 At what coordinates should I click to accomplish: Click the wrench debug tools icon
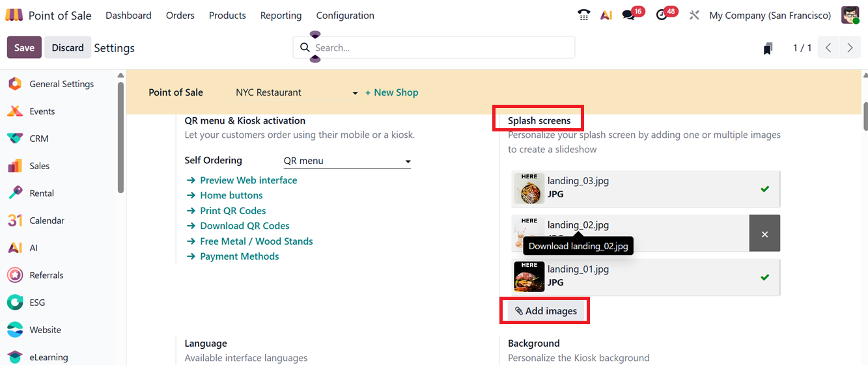[694, 15]
